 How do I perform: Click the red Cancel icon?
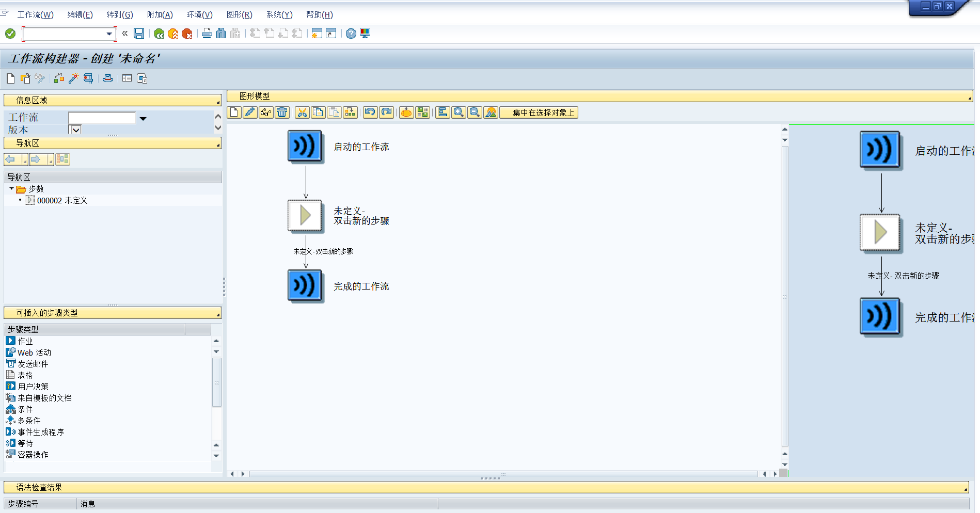pos(187,34)
